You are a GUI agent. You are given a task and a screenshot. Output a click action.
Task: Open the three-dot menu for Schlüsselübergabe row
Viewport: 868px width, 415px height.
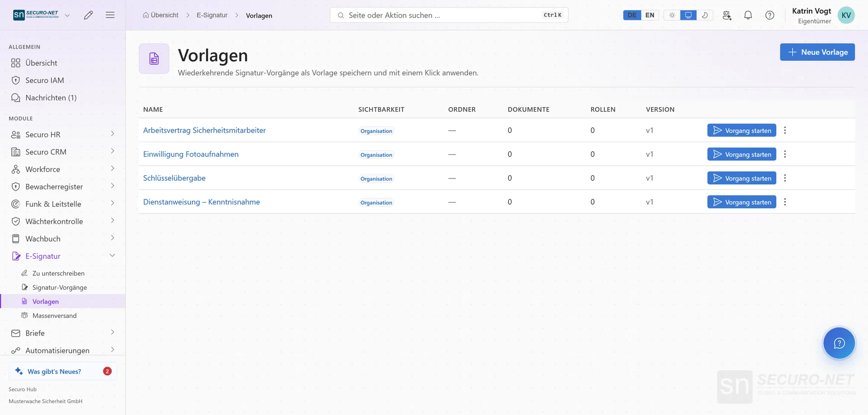[785, 178]
